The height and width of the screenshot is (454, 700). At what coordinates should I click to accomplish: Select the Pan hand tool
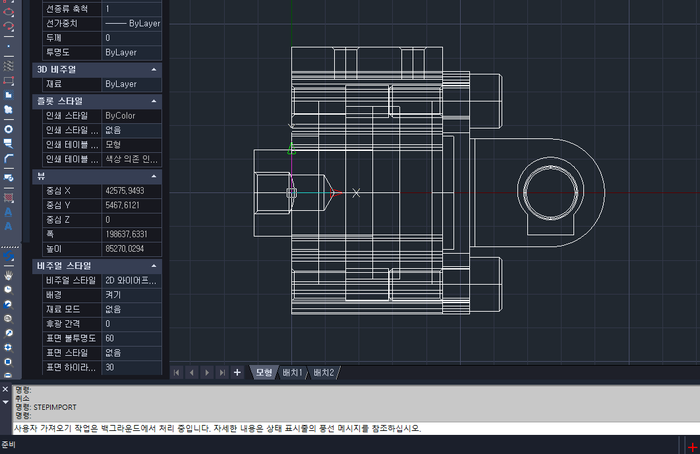[x=9, y=274]
